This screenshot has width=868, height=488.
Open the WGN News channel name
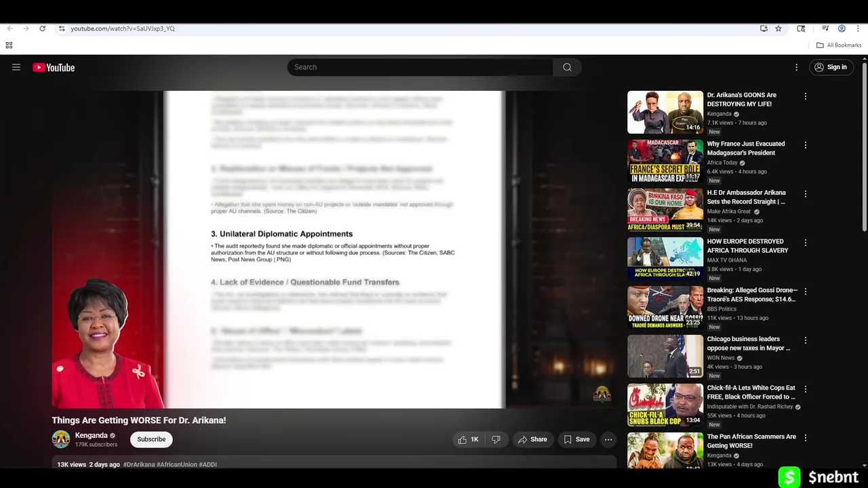[x=721, y=358]
